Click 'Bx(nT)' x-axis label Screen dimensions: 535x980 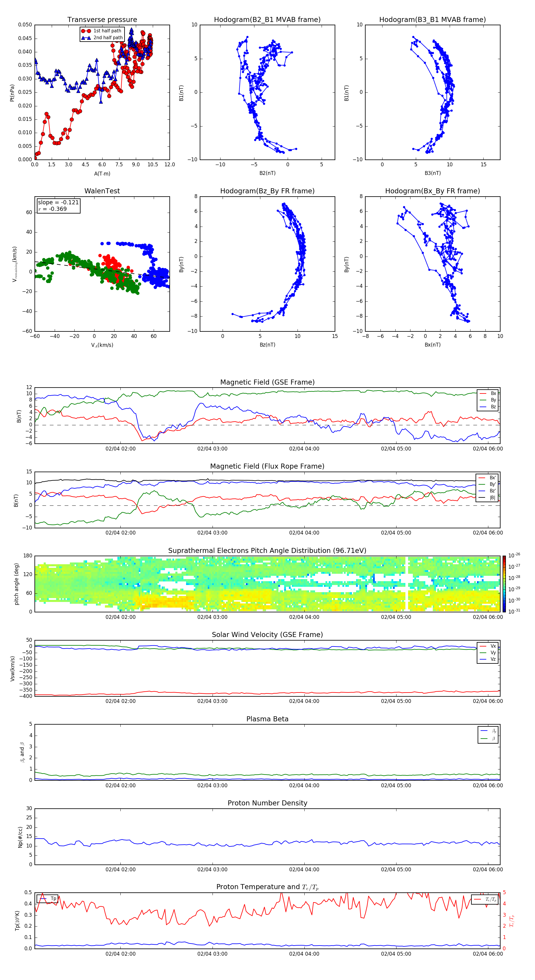click(x=432, y=345)
